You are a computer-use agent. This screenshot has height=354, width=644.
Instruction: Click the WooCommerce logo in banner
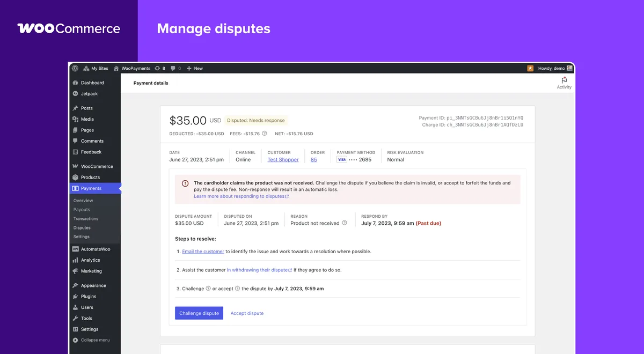click(x=69, y=28)
